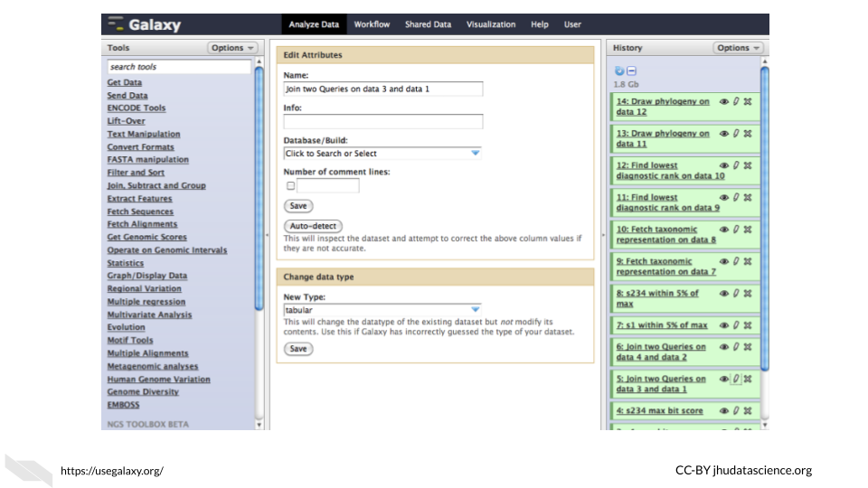The image size is (868, 488).
Task: Click pencil icon for 8: s234 within 5%
Action: point(736,293)
